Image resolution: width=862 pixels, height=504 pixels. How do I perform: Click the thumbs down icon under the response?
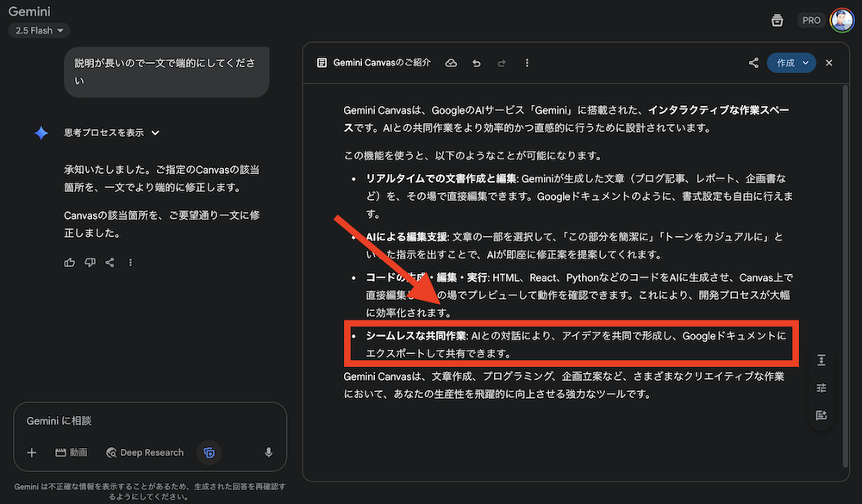[90, 262]
